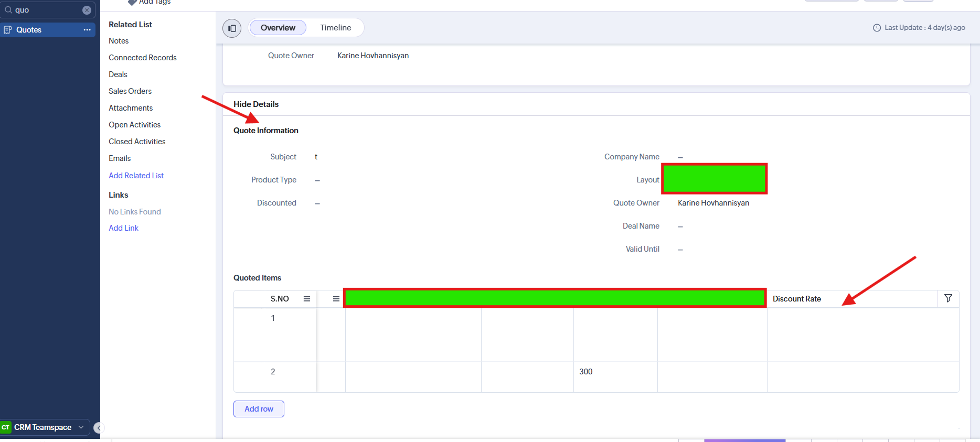Toggle the related list side panel icon

tap(232, 28)
